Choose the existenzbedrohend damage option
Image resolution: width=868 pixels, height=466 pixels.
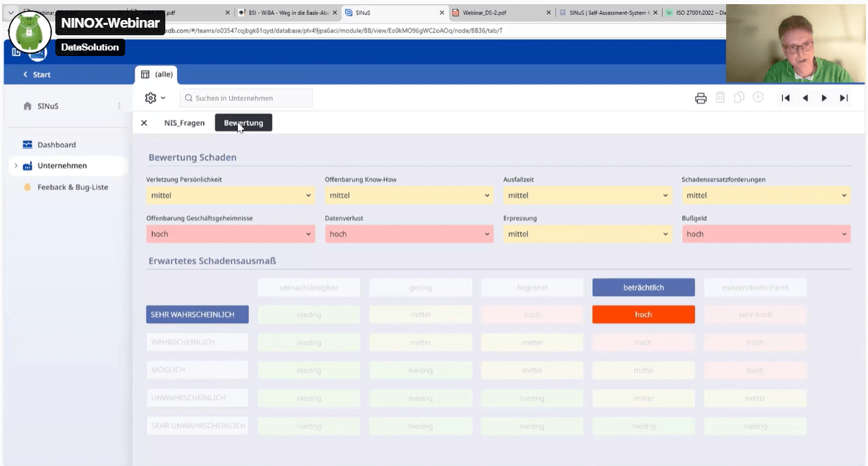click(x=755, y=288)
